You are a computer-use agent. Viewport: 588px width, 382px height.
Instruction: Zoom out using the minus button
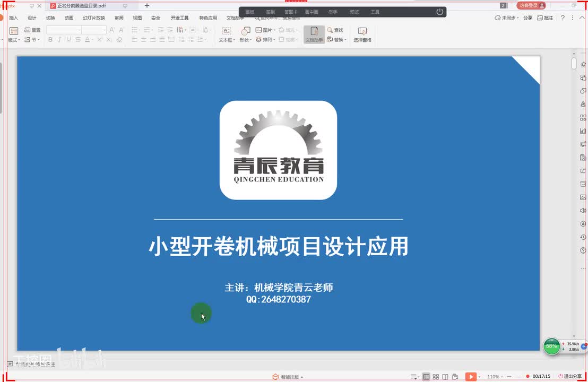pos(509,377)
